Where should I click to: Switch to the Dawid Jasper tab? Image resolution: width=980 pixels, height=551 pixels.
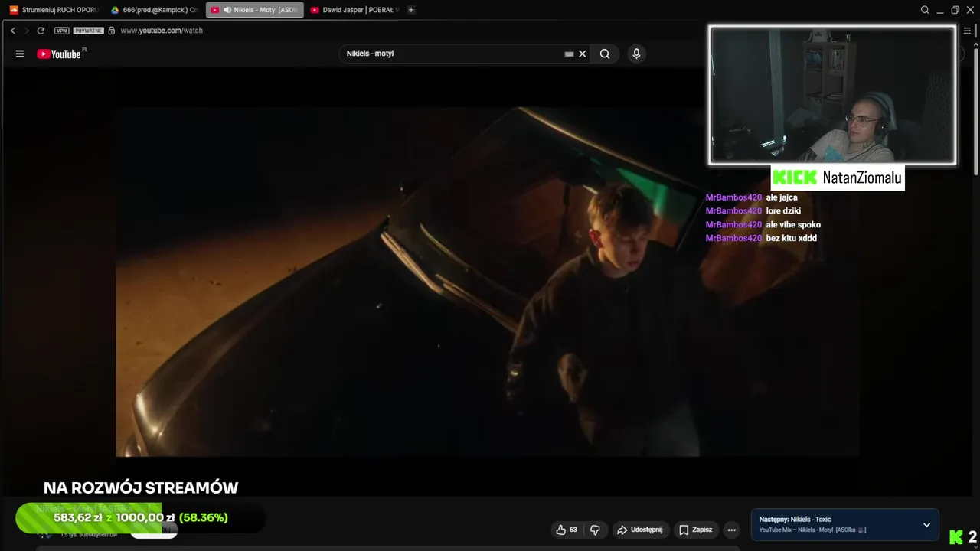(354, 10)
